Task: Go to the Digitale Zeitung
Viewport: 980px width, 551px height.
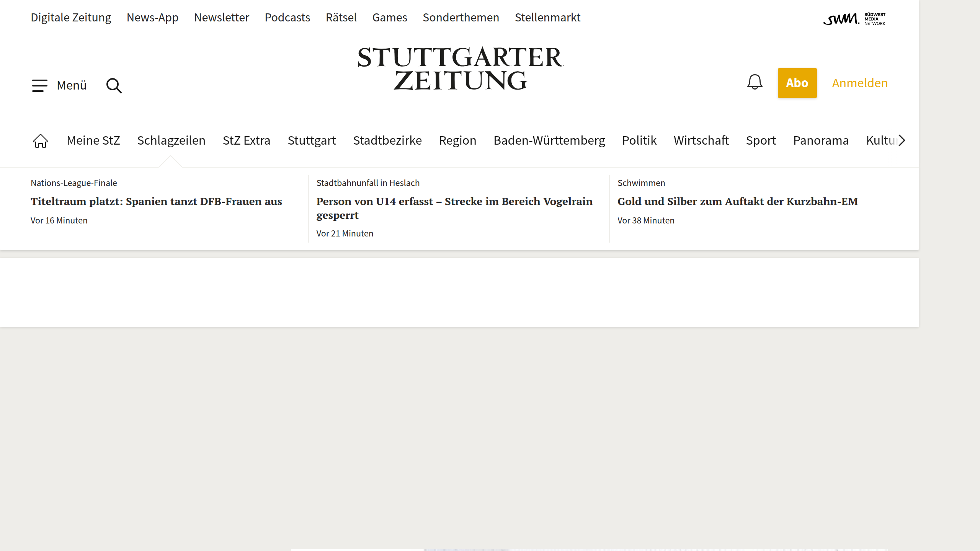Action: click(70, 17)
